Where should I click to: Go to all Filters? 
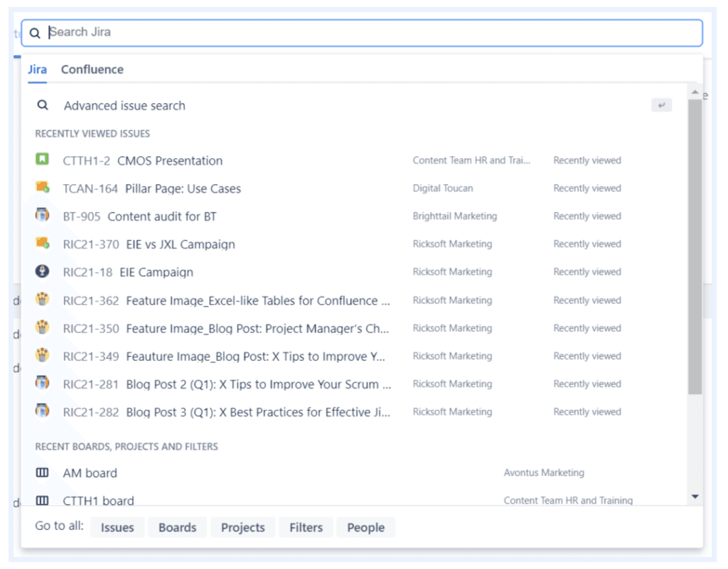(x=306, y=527)
